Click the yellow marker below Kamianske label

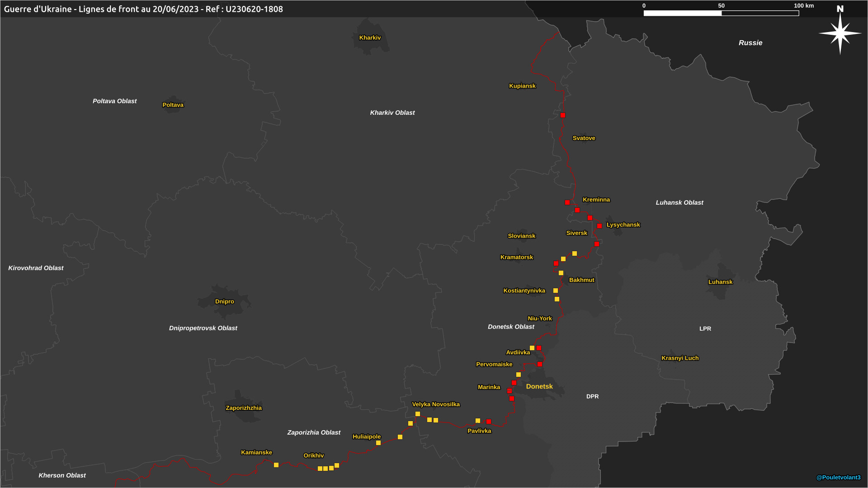click(x=276, y=465)
